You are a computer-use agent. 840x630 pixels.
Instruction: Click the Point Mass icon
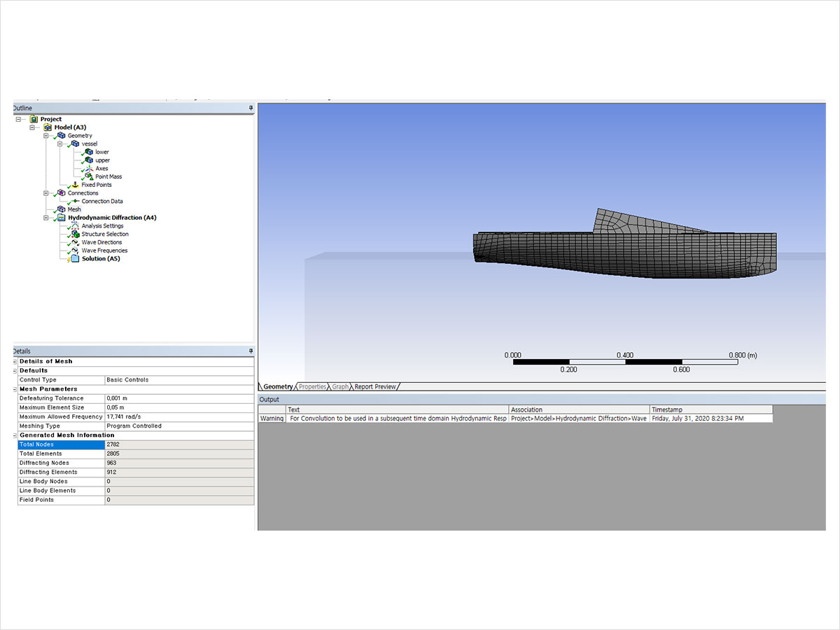pyautogui.click(x=88, y=176)
